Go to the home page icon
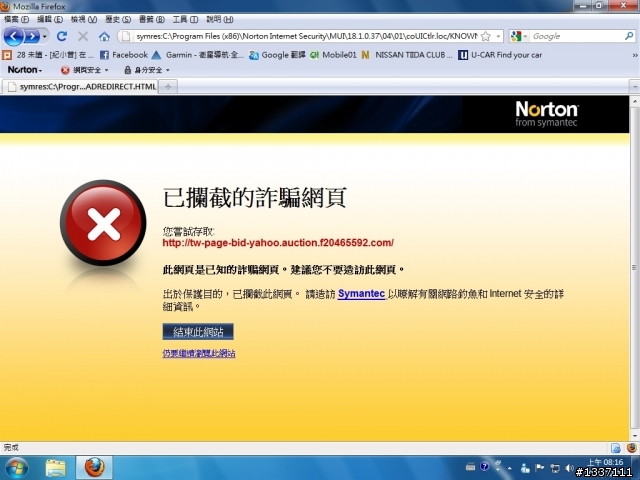This screenshot has width=640, height=480. coord(104,37)
